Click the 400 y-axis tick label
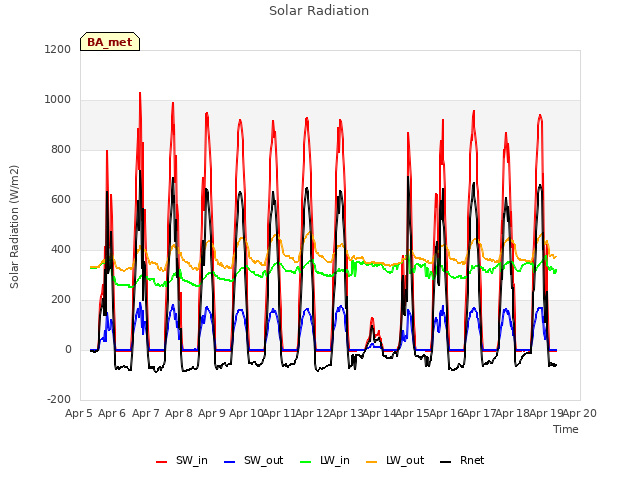 (x=61, y=249)
